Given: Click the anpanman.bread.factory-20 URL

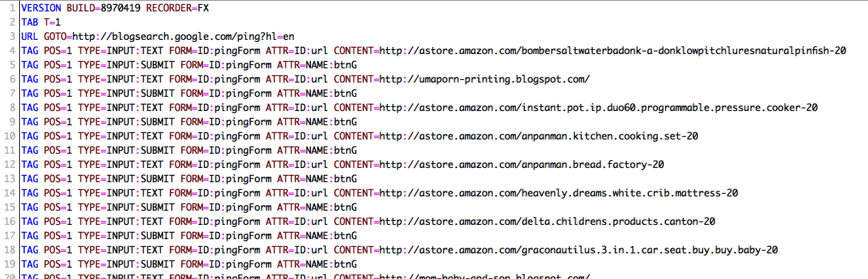Looking at the screenshot, I should tap(522, 164).
